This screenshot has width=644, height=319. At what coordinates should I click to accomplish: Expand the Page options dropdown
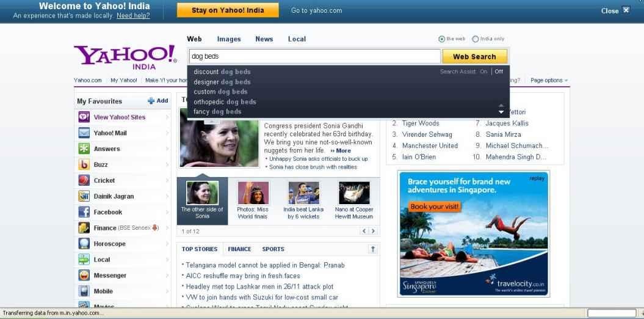(x=549, y=80)
